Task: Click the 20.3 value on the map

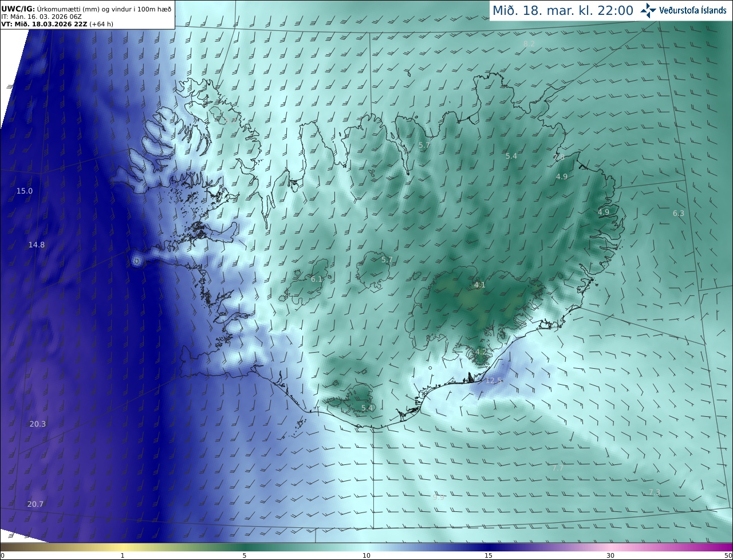Action: [38, 424]
